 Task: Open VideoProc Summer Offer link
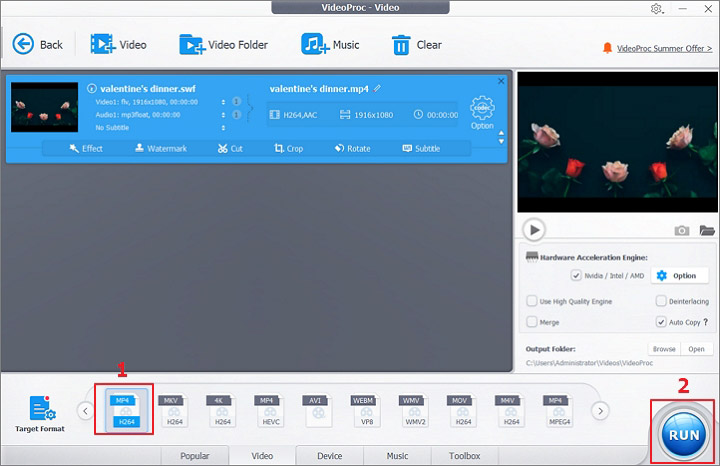pyautogui.click(x=664, y=48)
